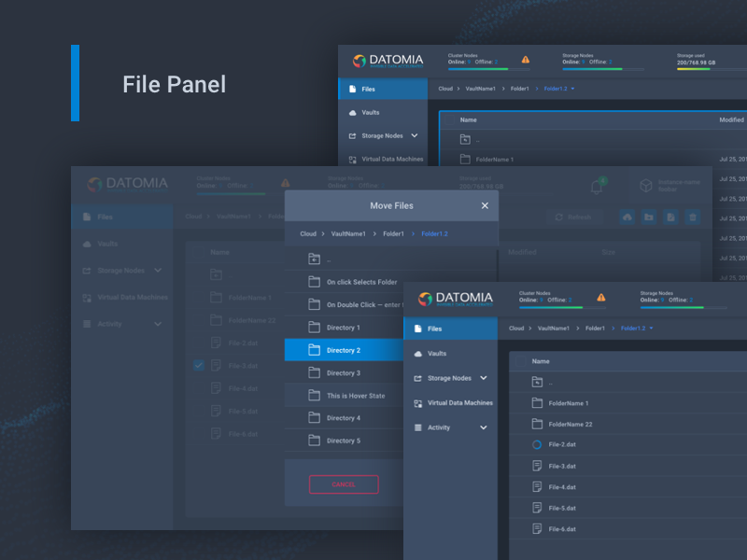Screen dimensions: 747x560
Task: Click File-3.dat document icon in front window
Action: [537, 466]
